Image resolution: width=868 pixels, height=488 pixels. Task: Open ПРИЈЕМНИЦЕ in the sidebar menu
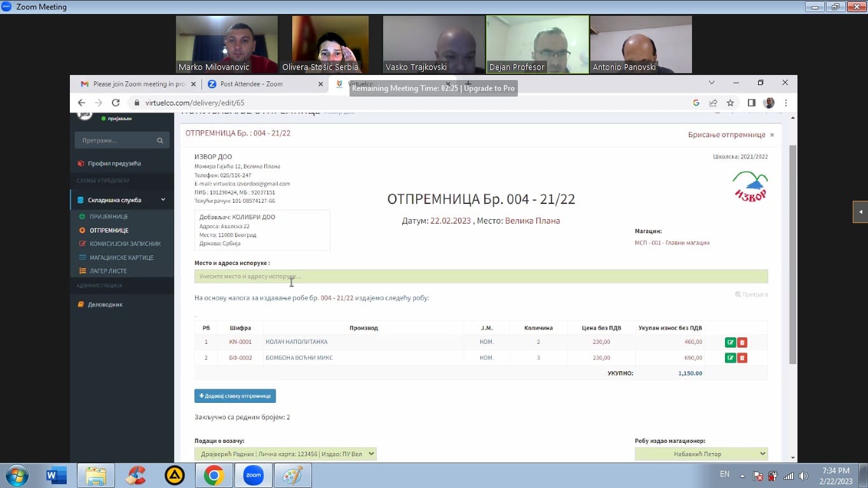108,217
